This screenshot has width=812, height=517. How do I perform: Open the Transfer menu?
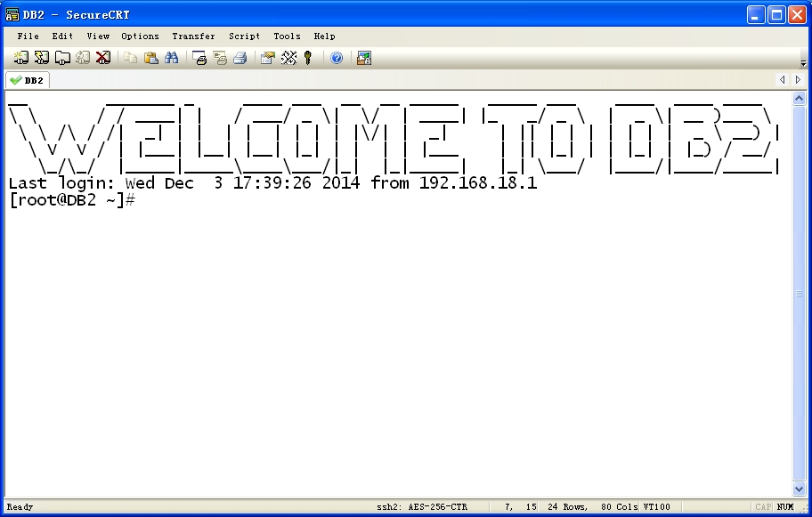(x=193, y=36)
